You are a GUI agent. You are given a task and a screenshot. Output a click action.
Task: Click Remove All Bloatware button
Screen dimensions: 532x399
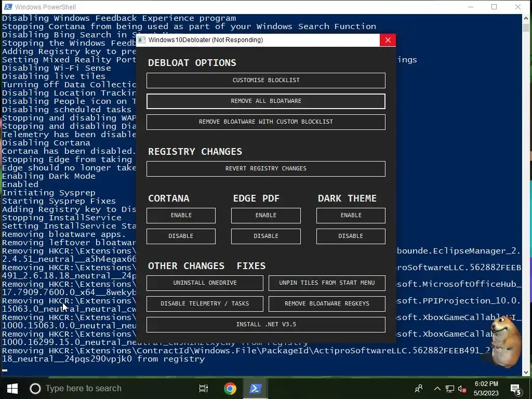click(265, 101)
